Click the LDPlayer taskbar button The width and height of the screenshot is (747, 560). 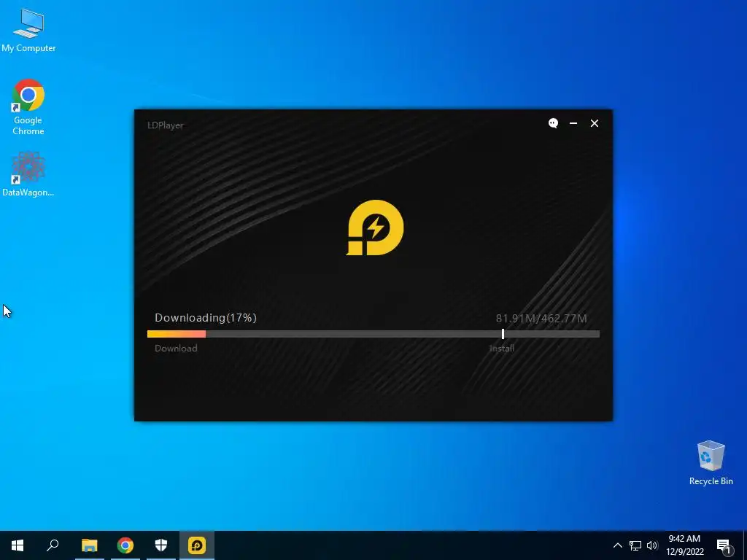197,545
